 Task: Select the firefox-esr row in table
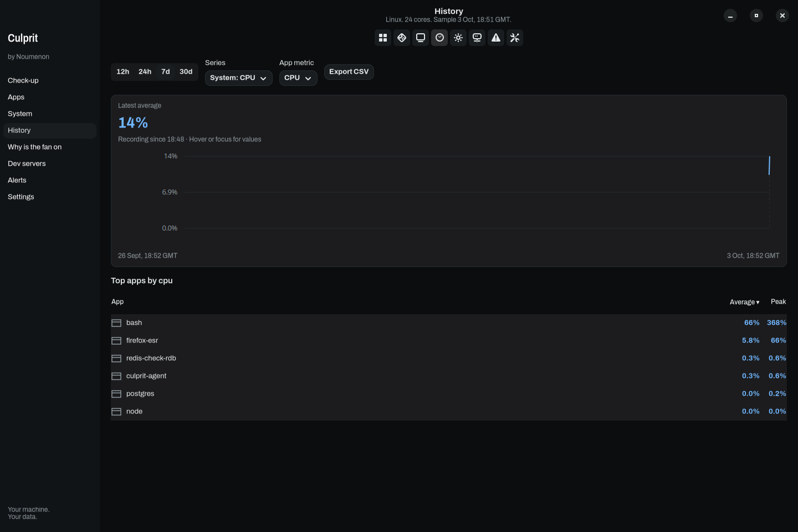449,341
